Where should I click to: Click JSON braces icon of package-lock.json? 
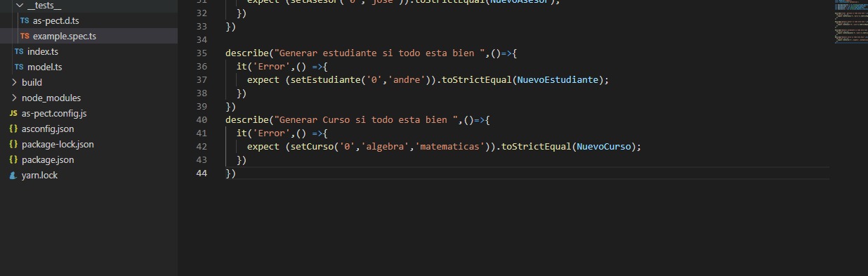click(x=13, y=144)
